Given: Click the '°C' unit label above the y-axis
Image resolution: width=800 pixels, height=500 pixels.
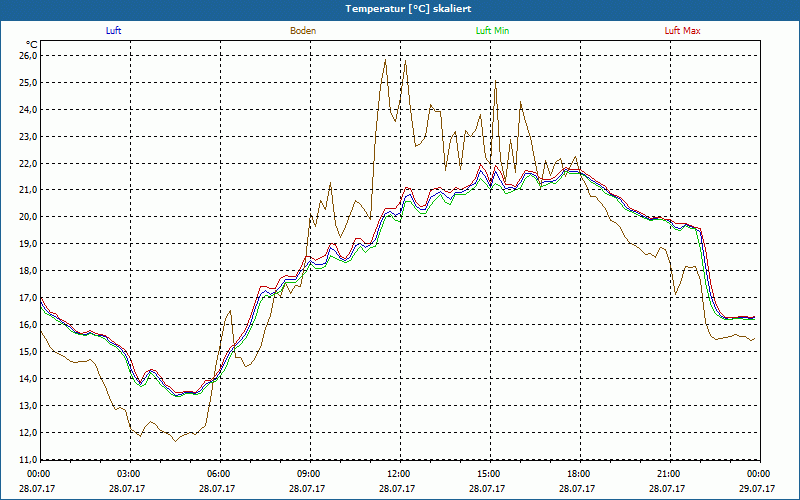Looking at the screenshot, I should click(x=32, y=45).
